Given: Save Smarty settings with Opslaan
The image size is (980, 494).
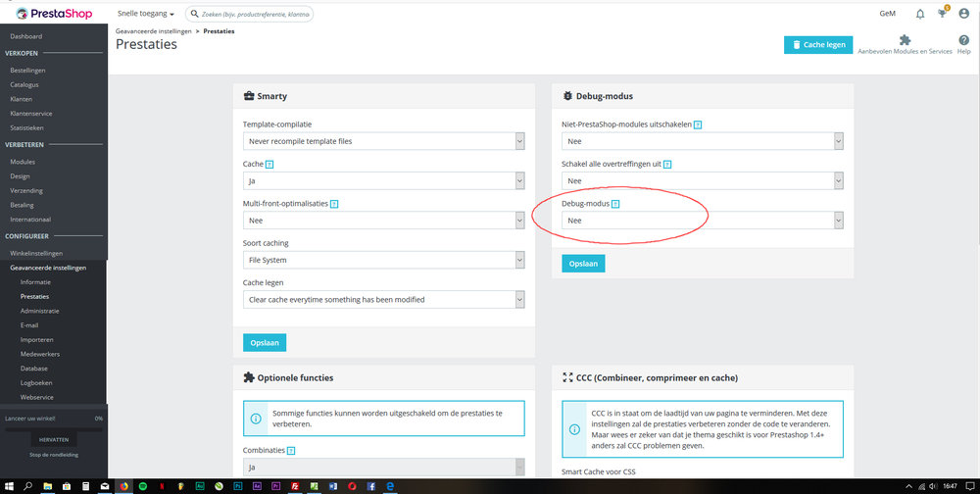Looking at the screenshot, I should pos(265,343).
